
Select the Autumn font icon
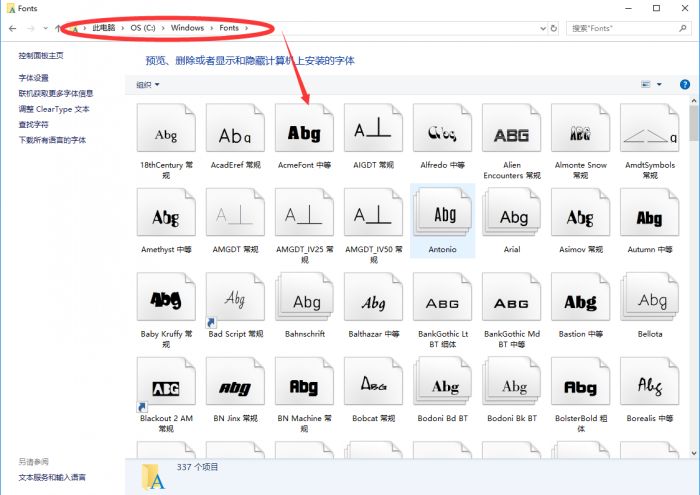point(650,212)
